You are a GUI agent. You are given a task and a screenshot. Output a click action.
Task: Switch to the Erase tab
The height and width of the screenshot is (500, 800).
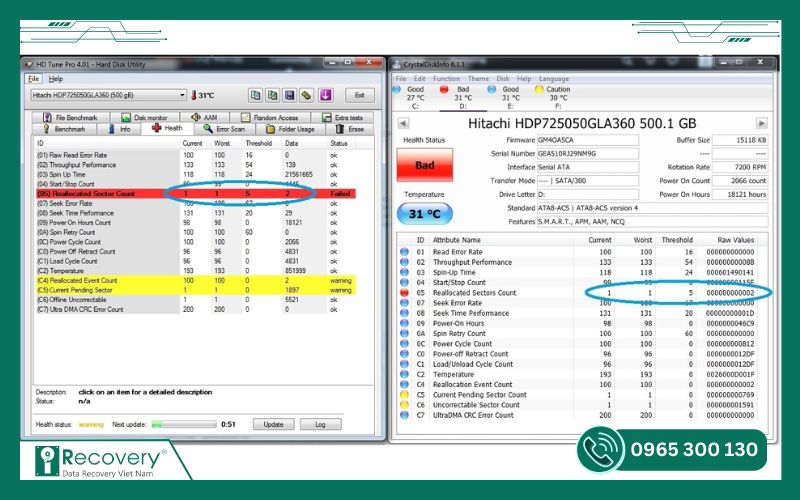pos(350,129)
